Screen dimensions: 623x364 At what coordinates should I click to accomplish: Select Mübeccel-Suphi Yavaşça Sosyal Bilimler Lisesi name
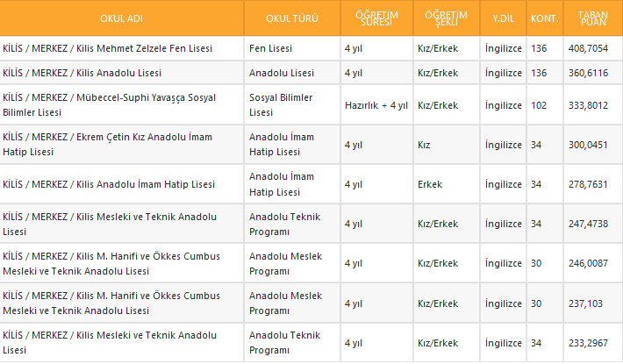click(x=109, y=104)
